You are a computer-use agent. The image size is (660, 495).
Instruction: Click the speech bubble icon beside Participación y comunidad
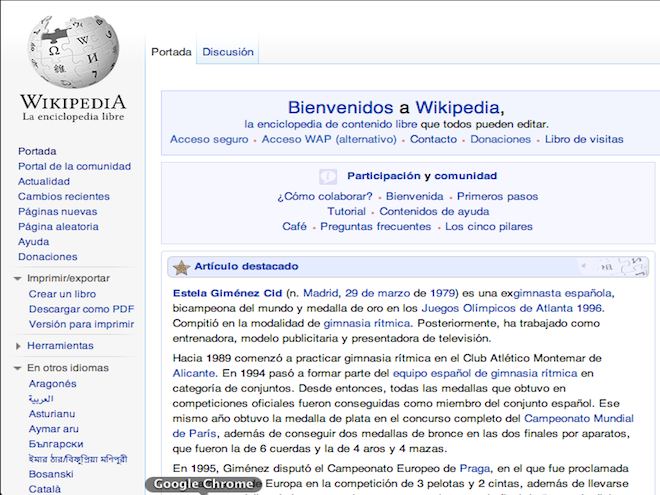tap(327, 176)
